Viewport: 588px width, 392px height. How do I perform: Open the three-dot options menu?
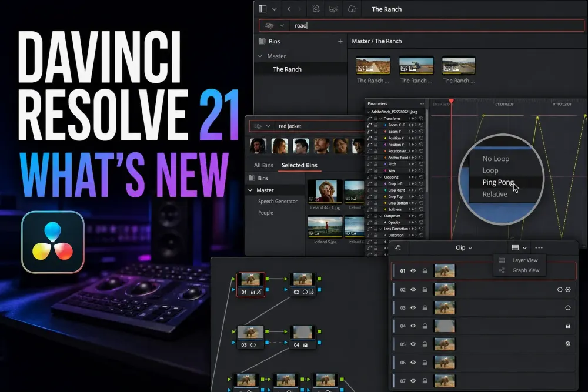tap(539, 247)
